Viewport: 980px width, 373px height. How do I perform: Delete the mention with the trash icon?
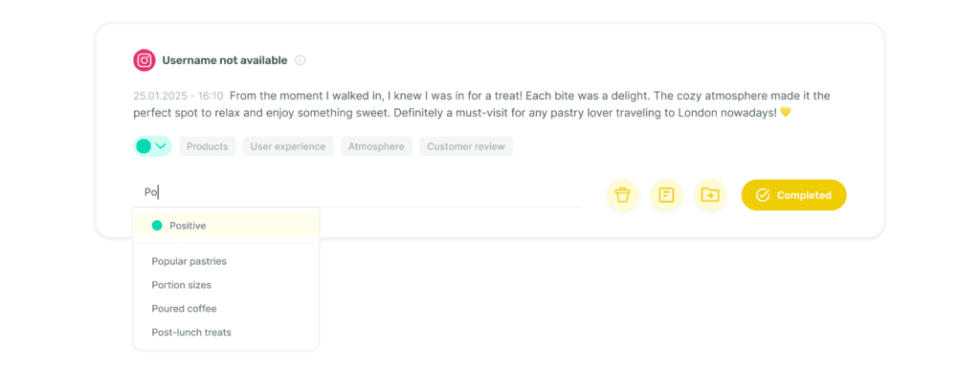[622, 195]
